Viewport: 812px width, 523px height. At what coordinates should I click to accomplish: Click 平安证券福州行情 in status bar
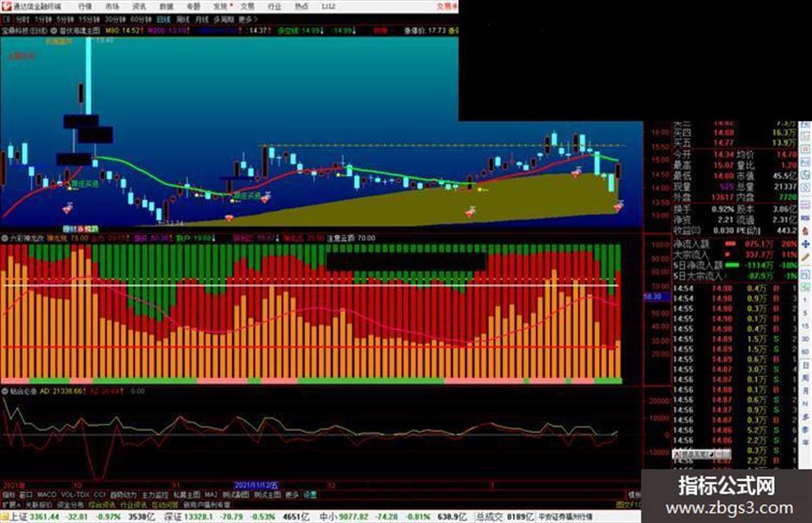pos(565,517)
